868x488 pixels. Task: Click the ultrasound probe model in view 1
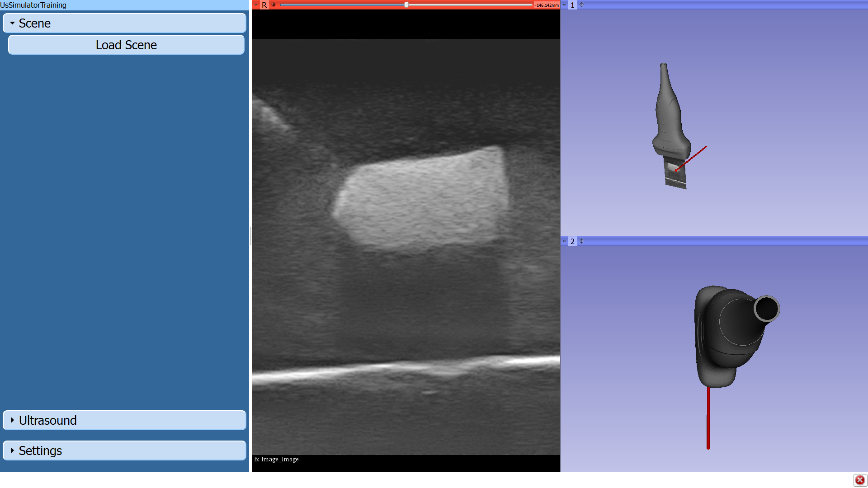coord(669,117)
